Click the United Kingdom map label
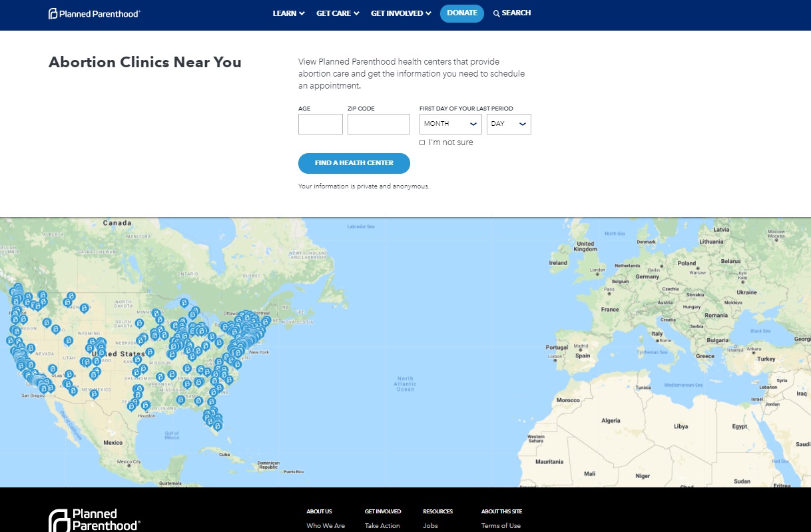811x532 pixels. (x=585, y=246)
